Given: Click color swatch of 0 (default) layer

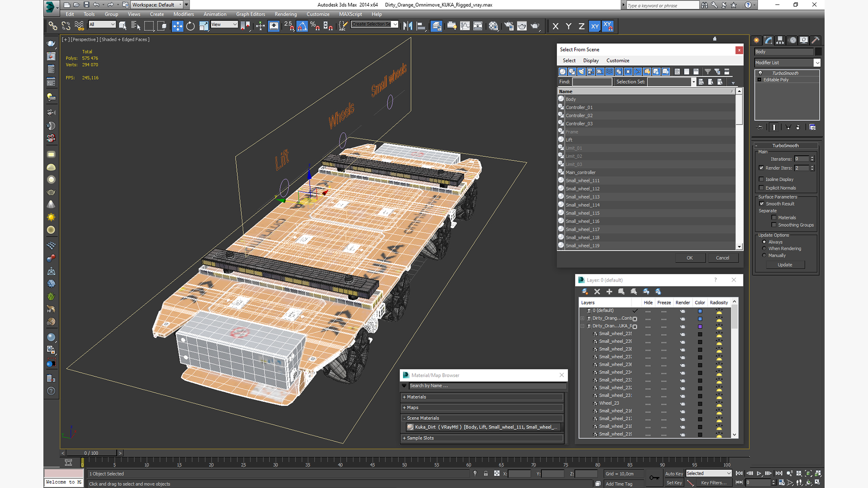Looking at the screenshot, I should [x=700, y=311].
